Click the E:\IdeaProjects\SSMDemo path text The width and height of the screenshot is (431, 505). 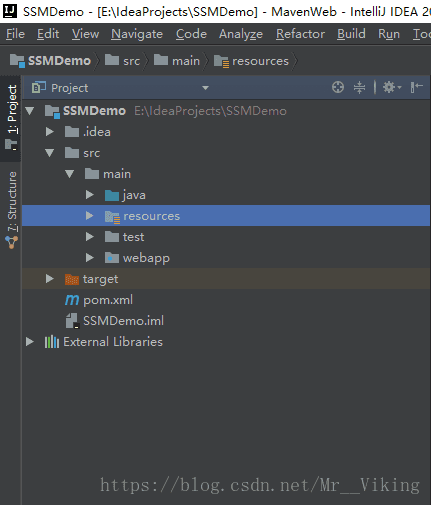pyautogui.click(x=210, y=111)
